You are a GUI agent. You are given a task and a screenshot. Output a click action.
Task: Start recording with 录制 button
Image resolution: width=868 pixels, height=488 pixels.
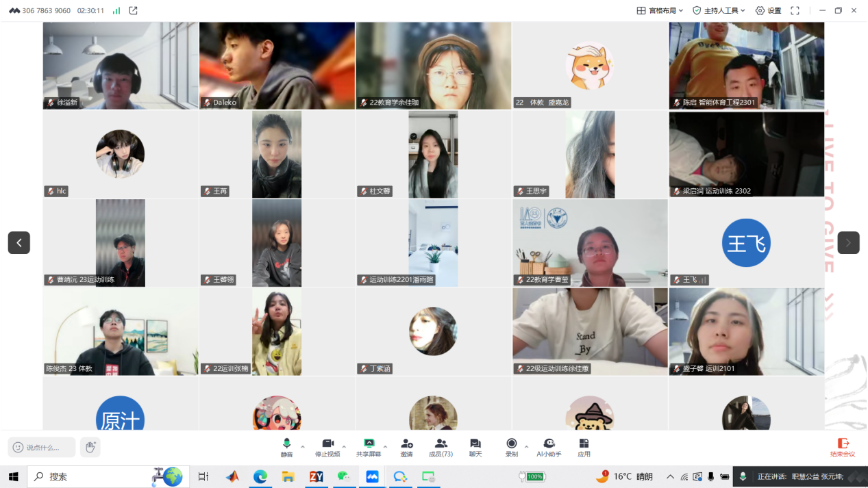511,446
